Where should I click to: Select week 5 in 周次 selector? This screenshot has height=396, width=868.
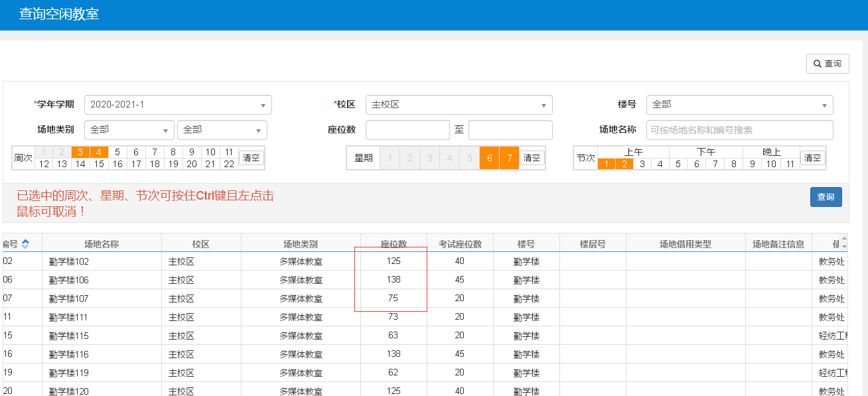[x=117, y=152]
